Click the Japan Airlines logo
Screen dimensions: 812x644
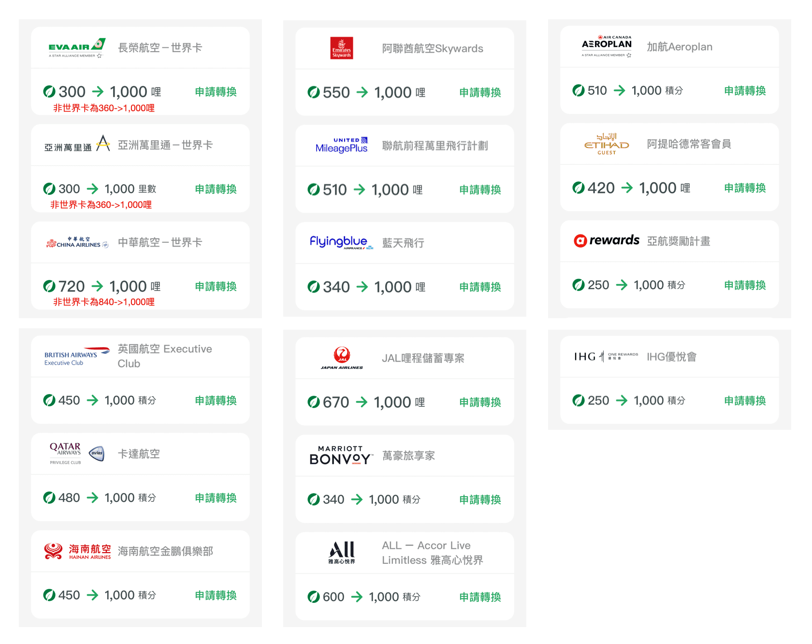(x=342, y=358)
